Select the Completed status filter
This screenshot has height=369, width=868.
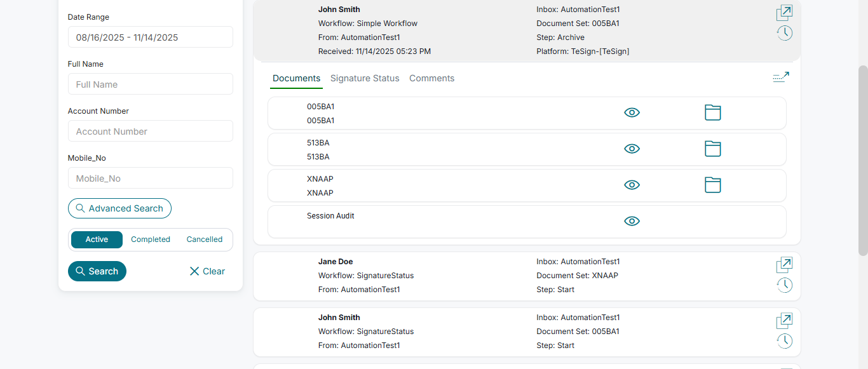[151, 239]
